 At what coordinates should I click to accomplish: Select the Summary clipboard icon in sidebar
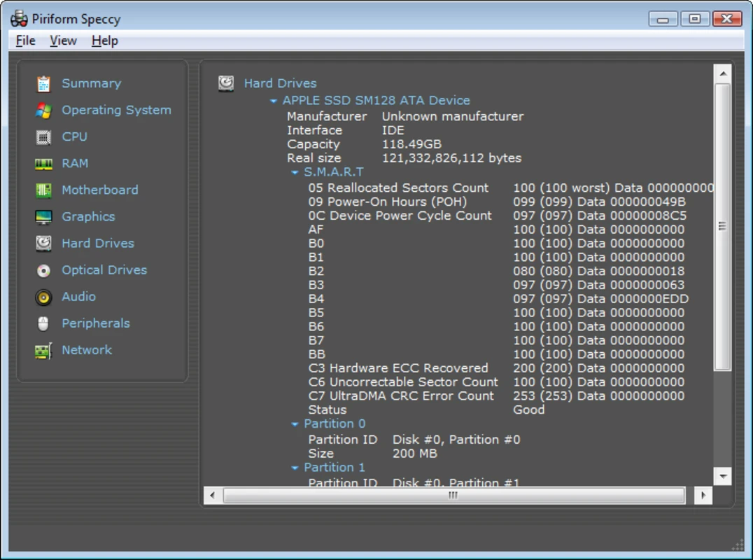pyautogui.click(x=44, y=83)
